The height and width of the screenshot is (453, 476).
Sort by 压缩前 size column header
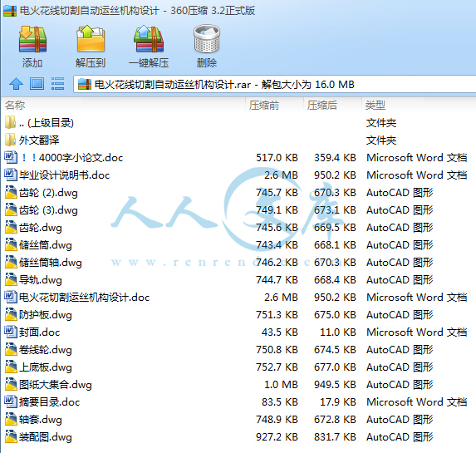[x=274, y=105]
